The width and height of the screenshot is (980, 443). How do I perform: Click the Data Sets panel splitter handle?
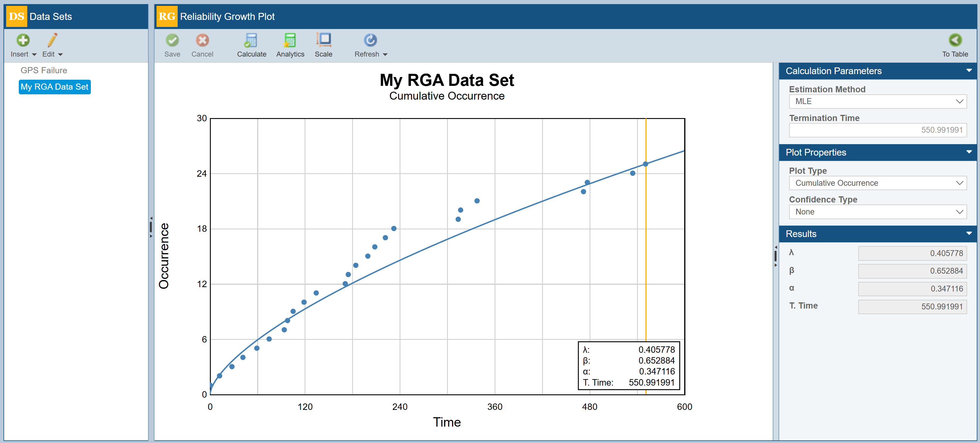[x=151, y=227]
